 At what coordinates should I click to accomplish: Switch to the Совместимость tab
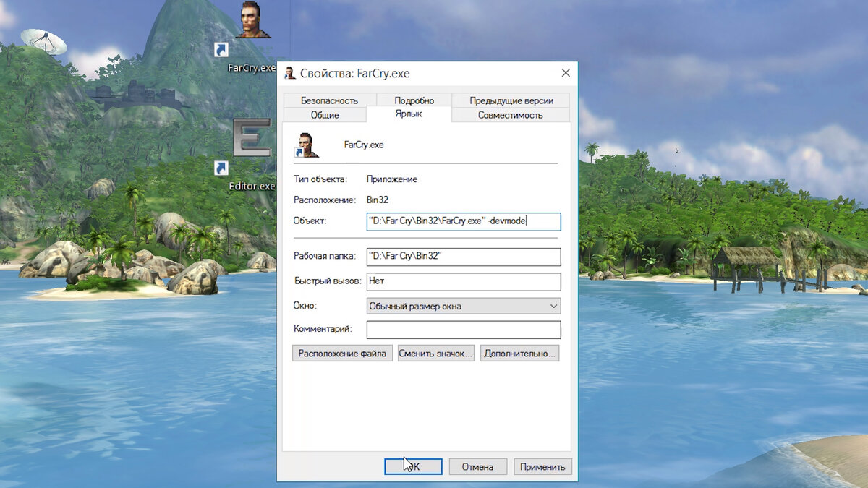pyautogui.click(x=511, y=115)
